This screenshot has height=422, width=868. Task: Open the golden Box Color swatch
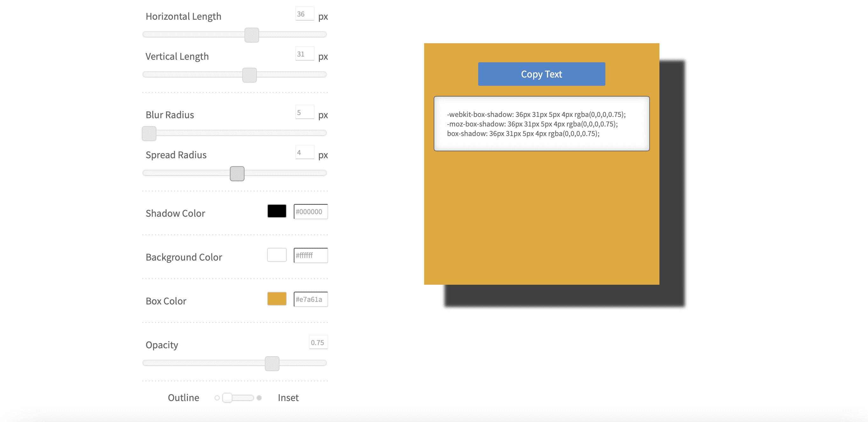(x=277, y=299)
